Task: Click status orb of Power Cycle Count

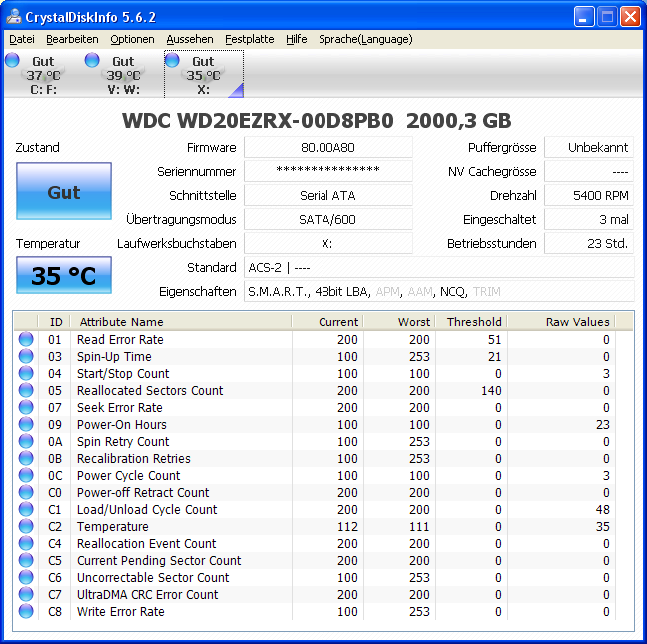Action: click(x=26, y=475)
